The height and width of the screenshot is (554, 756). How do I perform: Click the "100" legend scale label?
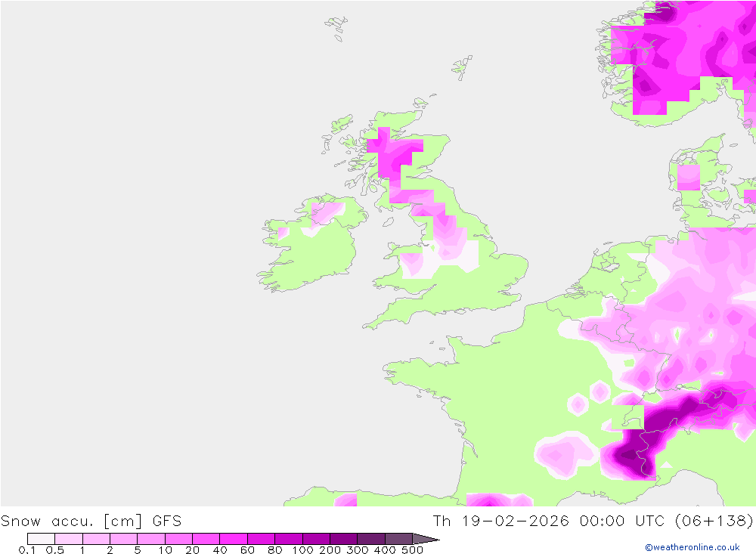(303, 550)
